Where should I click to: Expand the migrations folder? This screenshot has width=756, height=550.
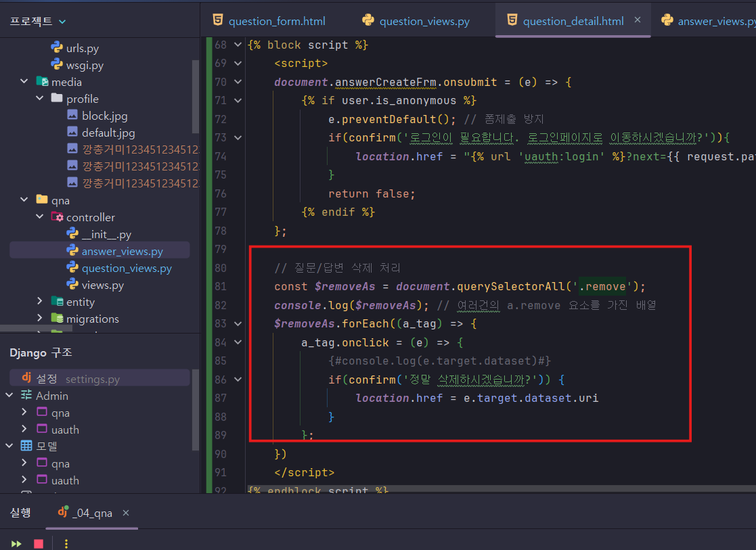coord(39,318)
